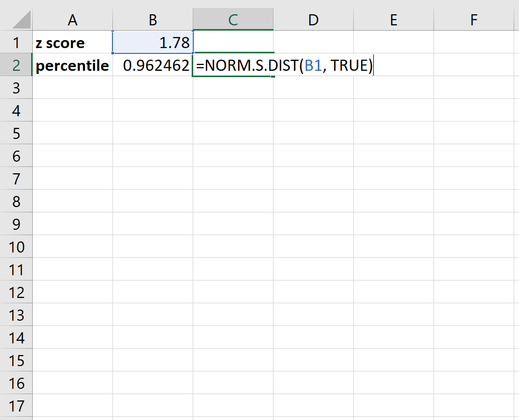519x420 pixels.
Task: Select cell A2 labeled percentile
Action: tap(72, 65)
